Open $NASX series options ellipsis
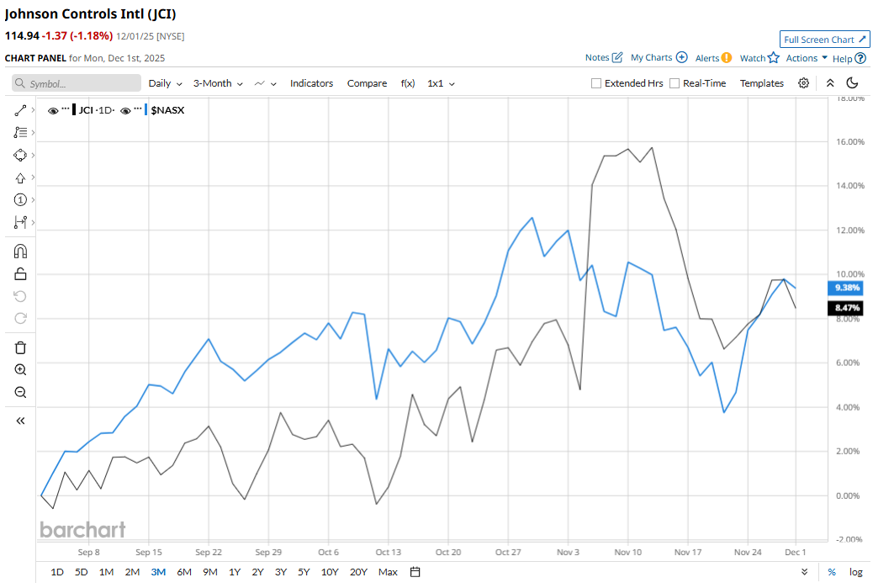 tap(138, 108)
